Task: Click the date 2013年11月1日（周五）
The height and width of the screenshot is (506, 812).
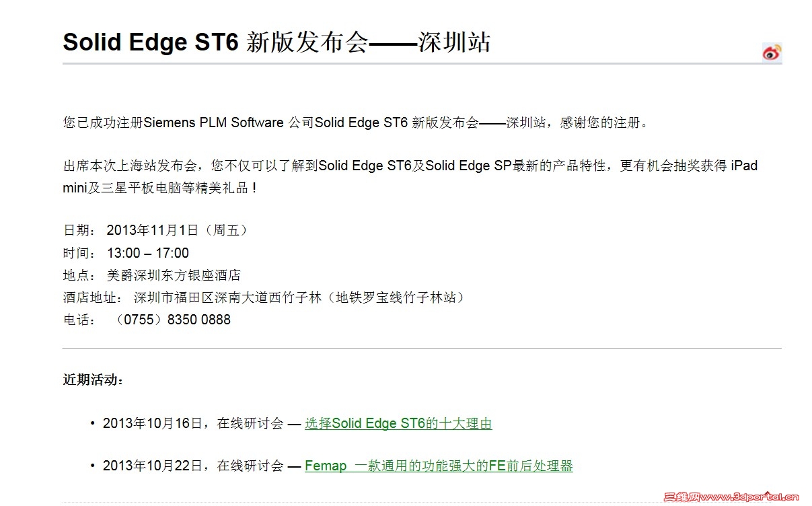Action: [178, 230]
